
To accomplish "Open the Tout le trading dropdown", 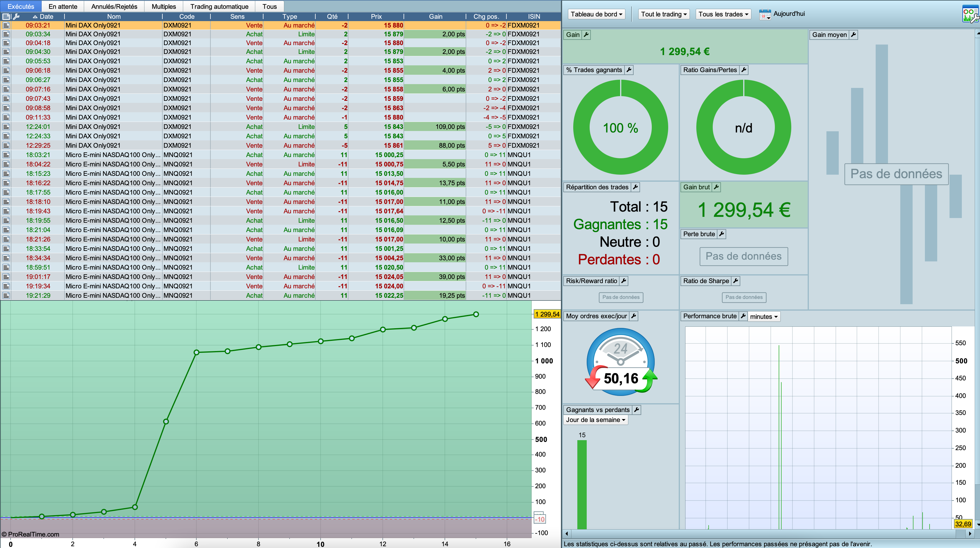I will coord(663,14).
